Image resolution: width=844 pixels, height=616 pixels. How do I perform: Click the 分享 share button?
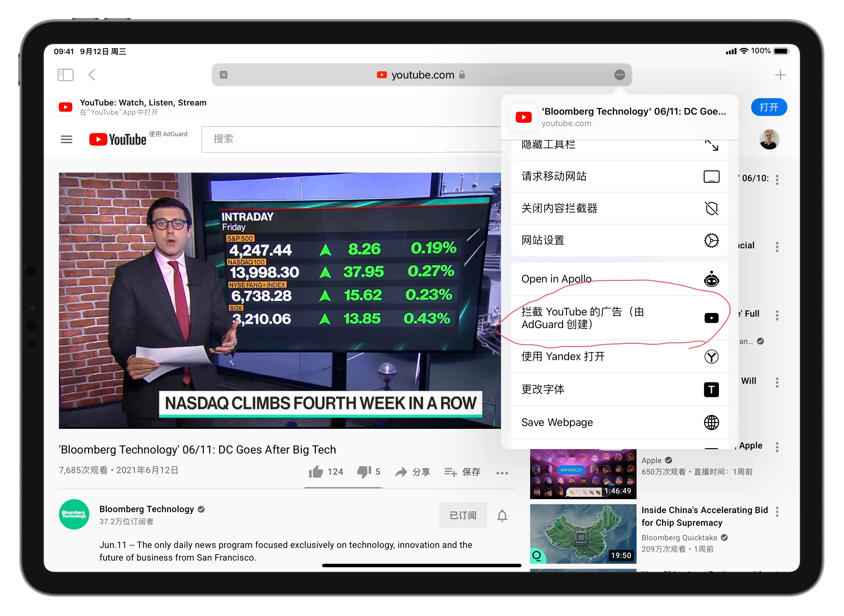[x=412, y=472]
